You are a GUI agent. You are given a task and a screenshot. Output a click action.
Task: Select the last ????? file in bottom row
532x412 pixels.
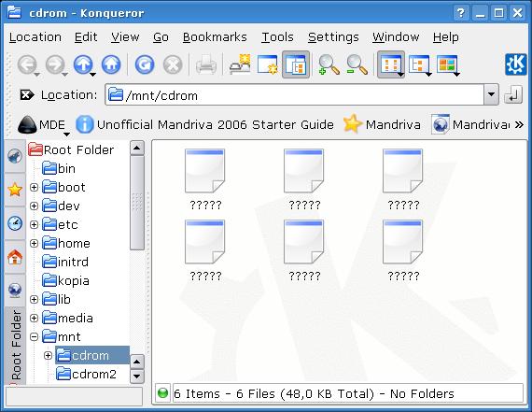click(403, 250)
